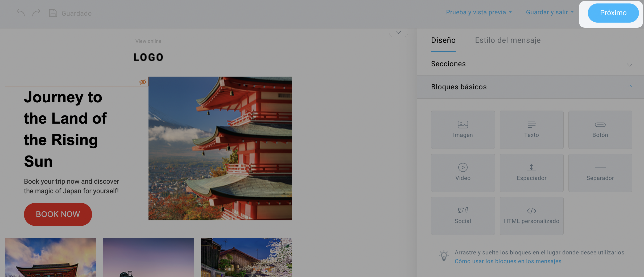The height and width of the screenshot is (277, 644).
Task: Click the Guardado status text
Action: click(77, 13)
